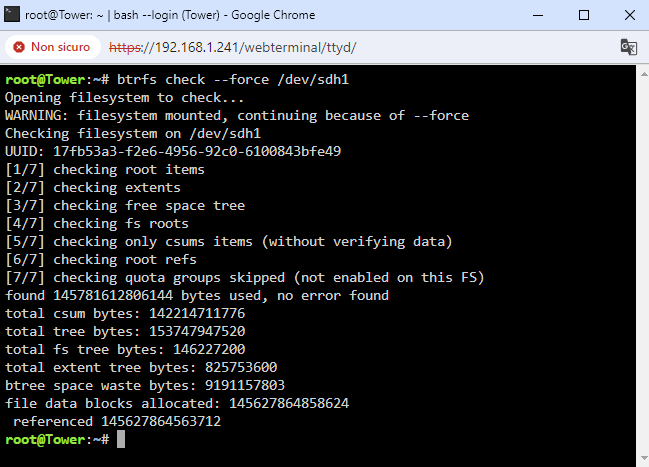Click the struck-through https in the address
Image resolution: width=649 pixels, height=467 pixels.
pos(125,48)
